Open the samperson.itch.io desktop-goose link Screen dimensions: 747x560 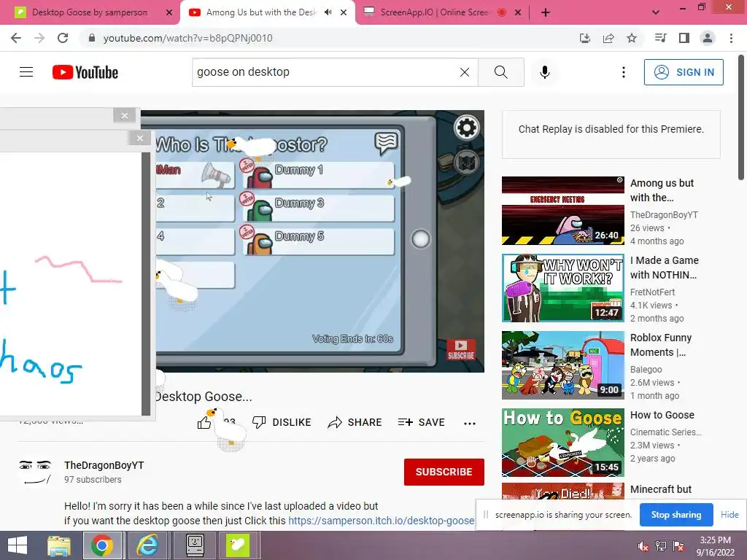[381, 521]
